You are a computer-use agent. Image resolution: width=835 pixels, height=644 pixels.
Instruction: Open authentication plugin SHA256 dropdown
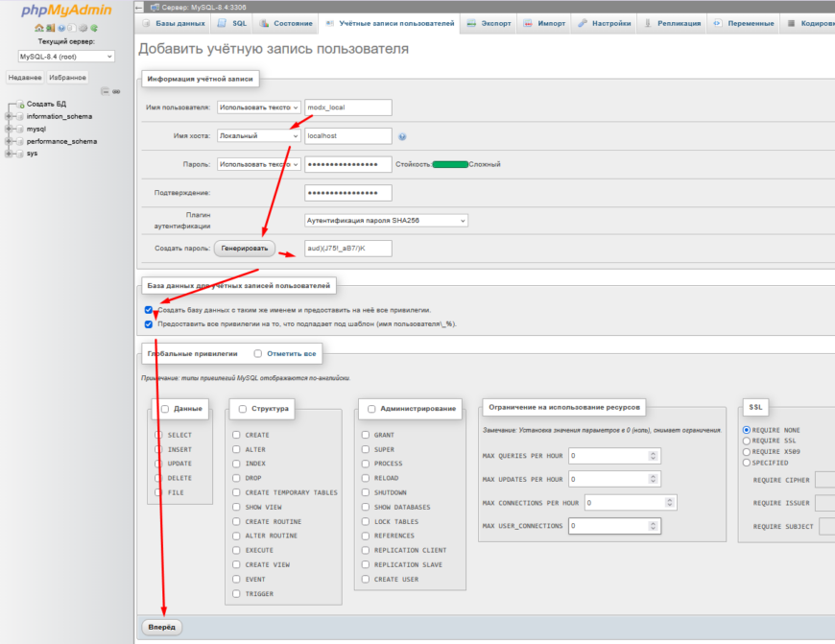386,221
